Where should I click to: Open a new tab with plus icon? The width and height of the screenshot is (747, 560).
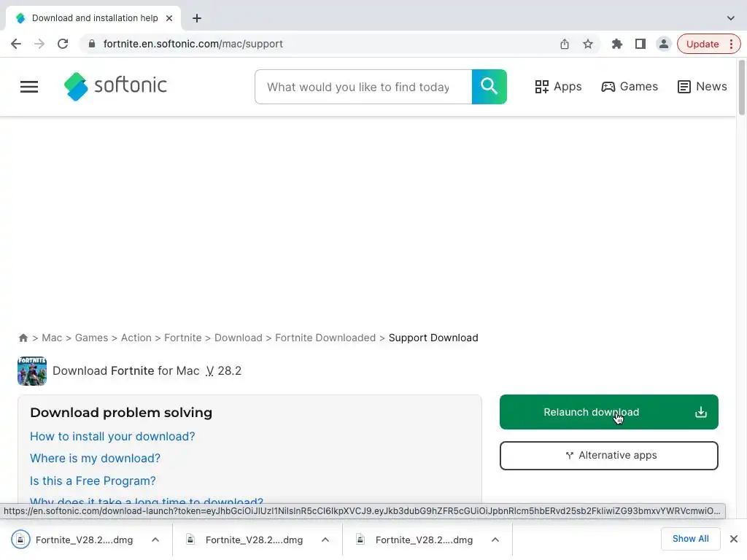[x=197, y=18]
